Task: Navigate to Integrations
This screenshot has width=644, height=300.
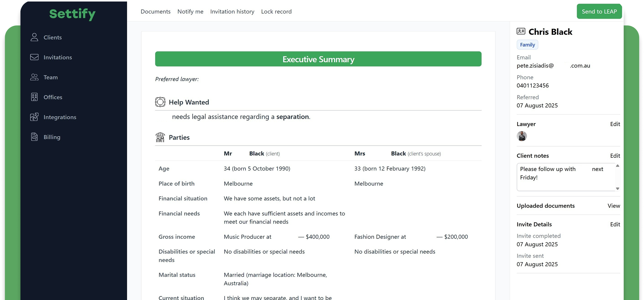Action: click(60, 117)
